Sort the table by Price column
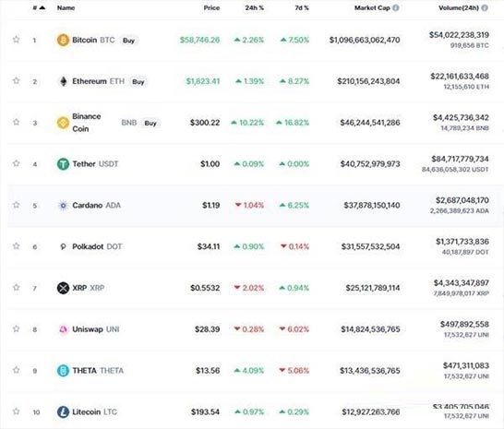The height and width of the screenshot is (429, 504). [211, 7]
